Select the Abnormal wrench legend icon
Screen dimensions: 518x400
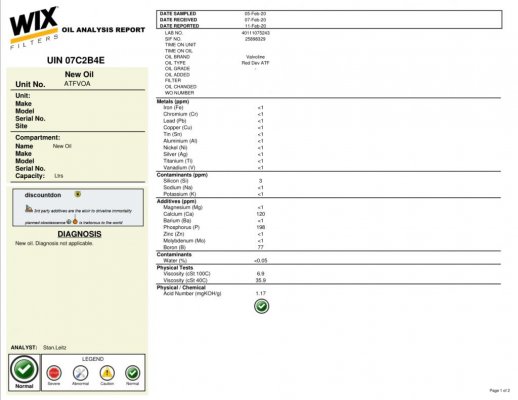point(80,373)
